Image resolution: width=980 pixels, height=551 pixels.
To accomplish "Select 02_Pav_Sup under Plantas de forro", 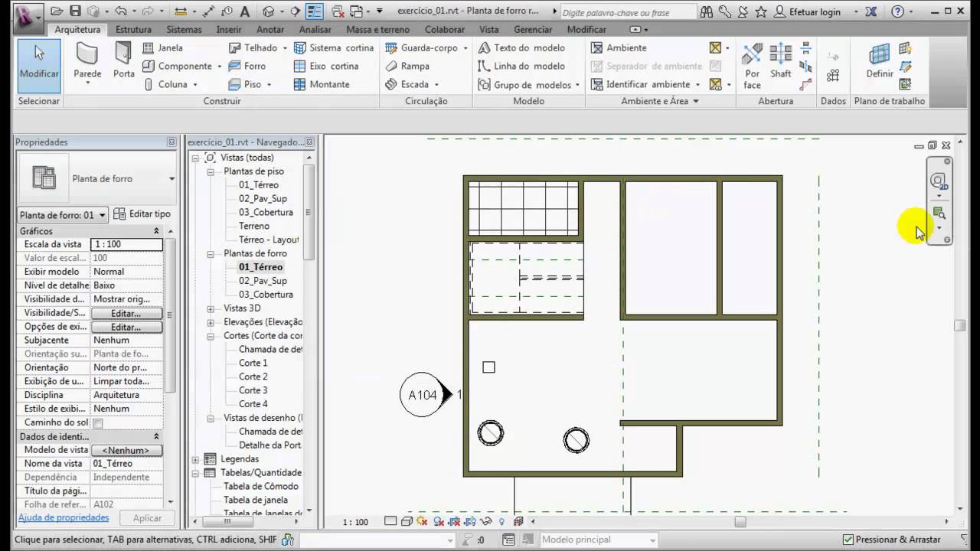I will pyautogui.click(x=263, y=281).
